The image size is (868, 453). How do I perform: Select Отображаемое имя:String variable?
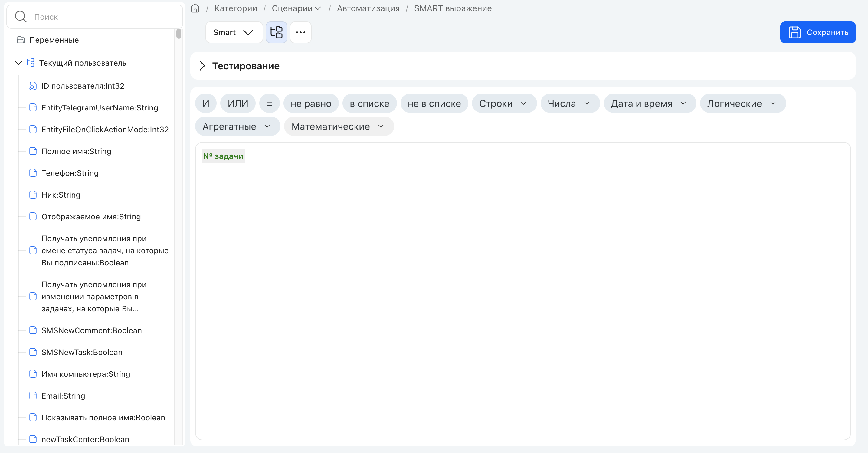[x=91, y=216]
